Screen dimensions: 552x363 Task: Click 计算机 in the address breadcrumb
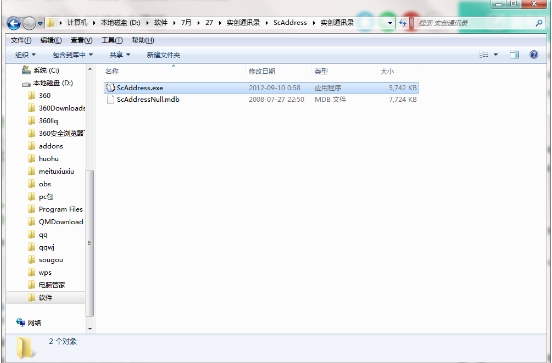[77, 23]
